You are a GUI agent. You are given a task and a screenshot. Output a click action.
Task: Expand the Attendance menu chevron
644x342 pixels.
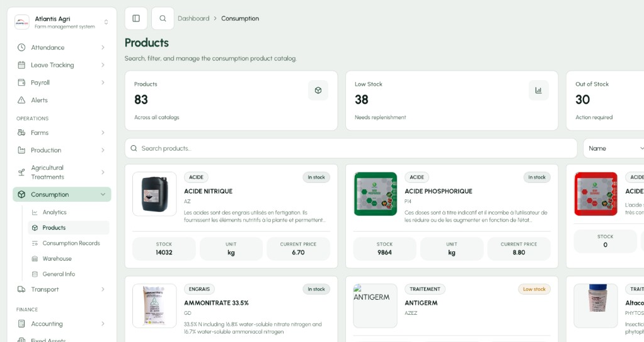point(103,47)
